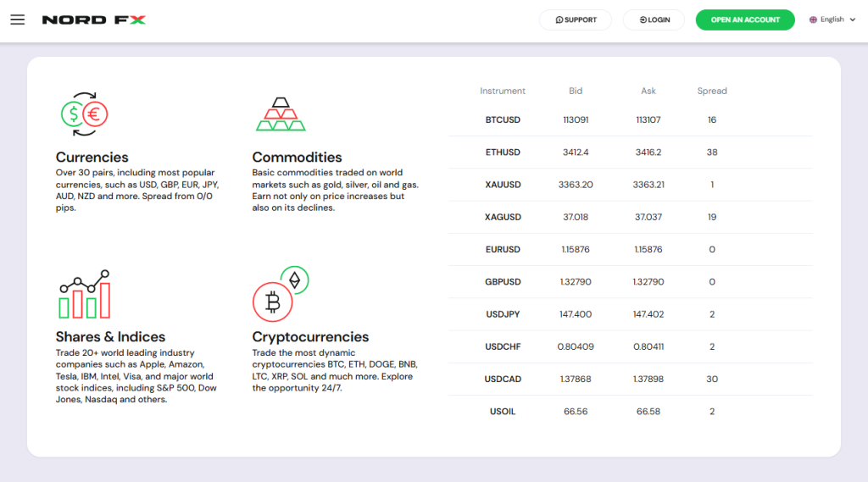This screenshot has width=868, height=482.
Task: Open the English language dropdown
Action: pos(832,20)
